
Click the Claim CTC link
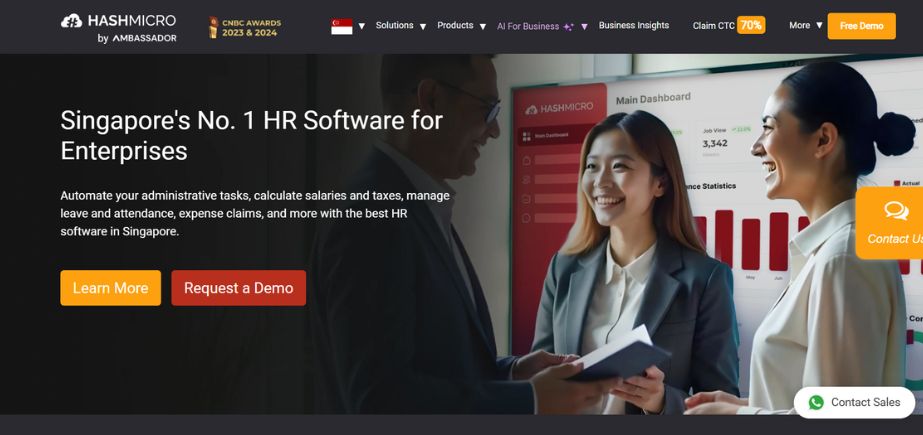pos(713,26)
